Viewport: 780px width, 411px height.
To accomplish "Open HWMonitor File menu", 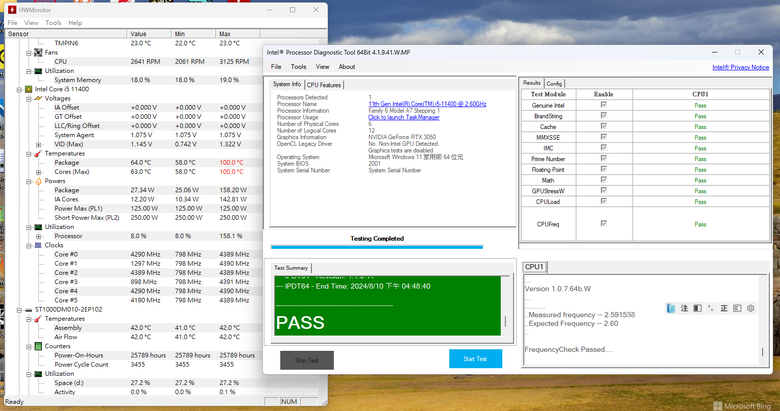I will (12, 23).
